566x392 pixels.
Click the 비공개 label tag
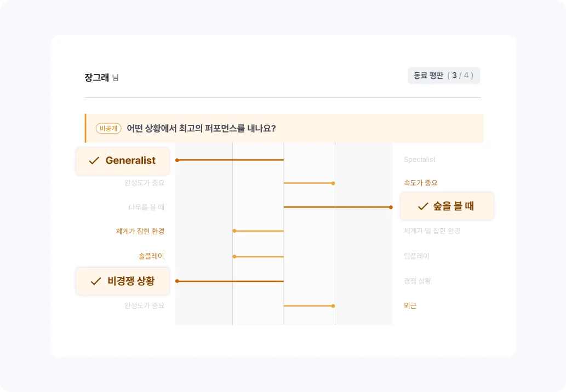[108, 127]
